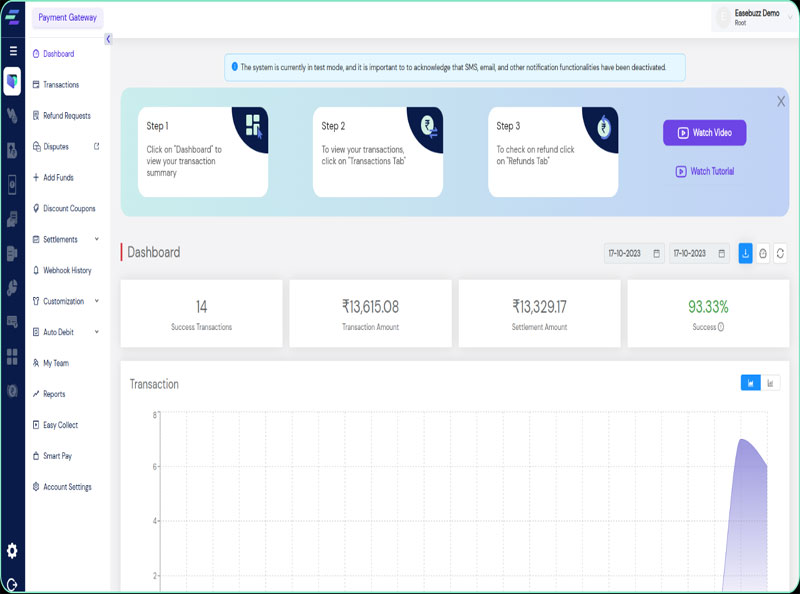Image resolution: width=800 pixels, height=594 pixels.
Task: Expand the Settlements submenu
Action: point(97,239)
